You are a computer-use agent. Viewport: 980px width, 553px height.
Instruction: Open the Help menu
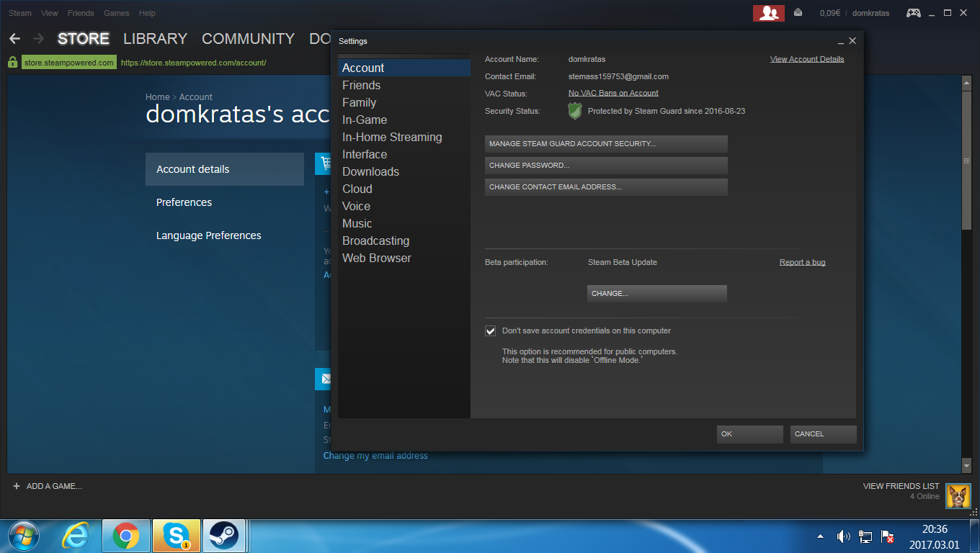tap(147, 13)
